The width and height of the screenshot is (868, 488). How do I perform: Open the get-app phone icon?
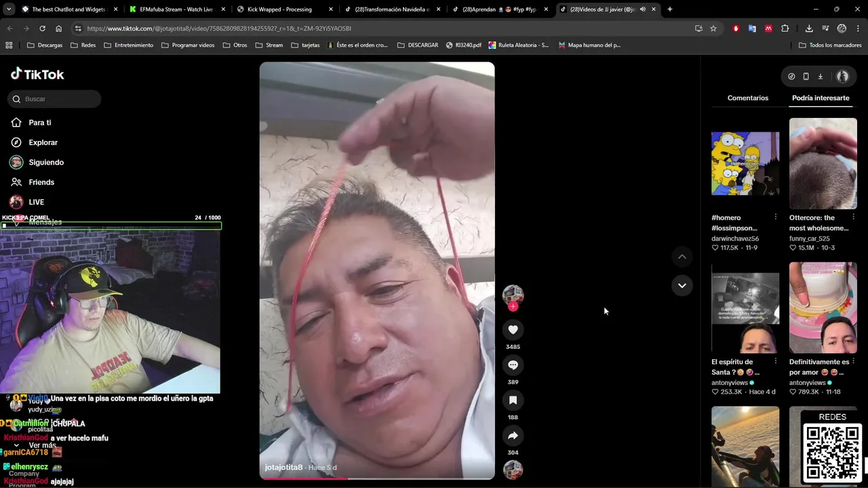point(806,77)
